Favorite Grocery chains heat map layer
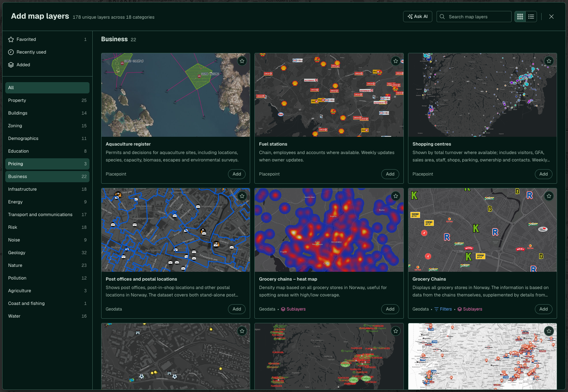The width and height of the screenshot is (568, 392). coord(396,196)
